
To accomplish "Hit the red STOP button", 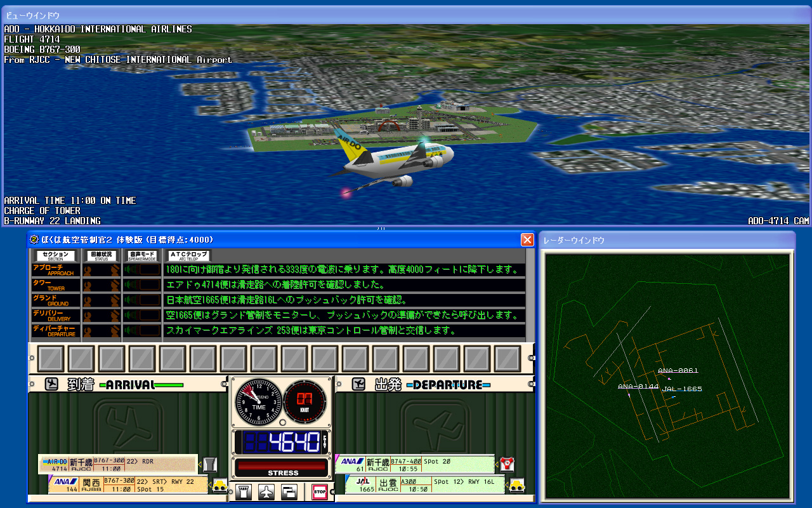I will (x=320, y=492).
